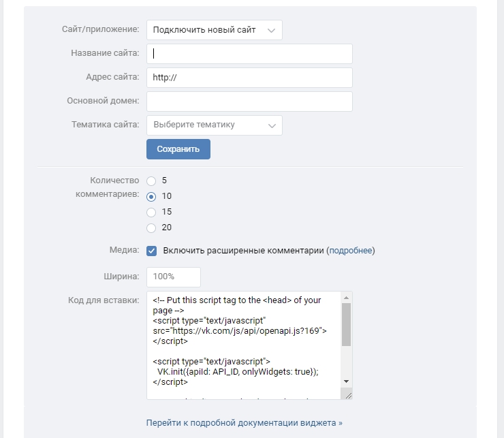This screenshot has width=504, height=438.
Task: Select 10 comments radio button
Action: pyautogui.click(x=151, y=197)
